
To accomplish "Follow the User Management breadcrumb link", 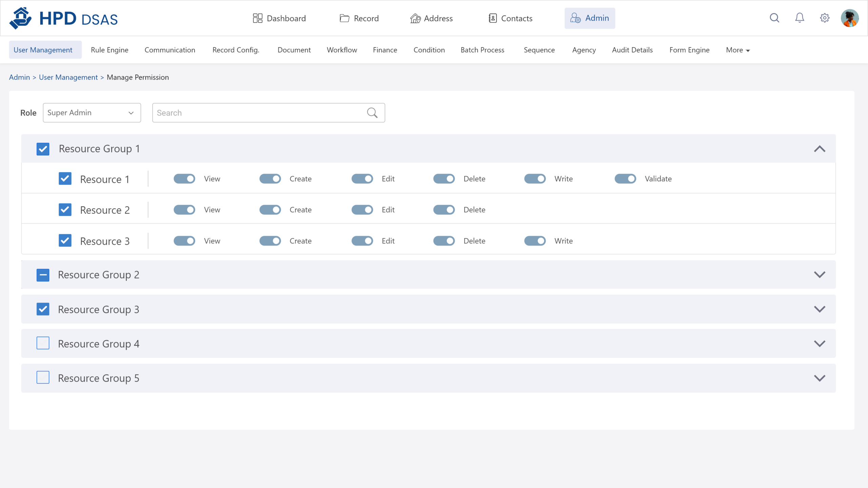I will (68, 77).
